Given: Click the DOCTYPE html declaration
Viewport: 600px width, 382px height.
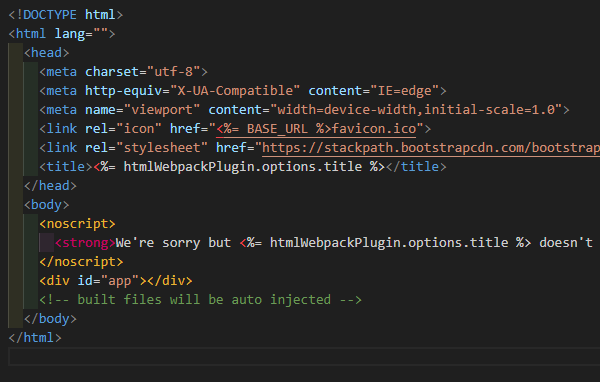Looking at the screenshot, I should (65, 15).
